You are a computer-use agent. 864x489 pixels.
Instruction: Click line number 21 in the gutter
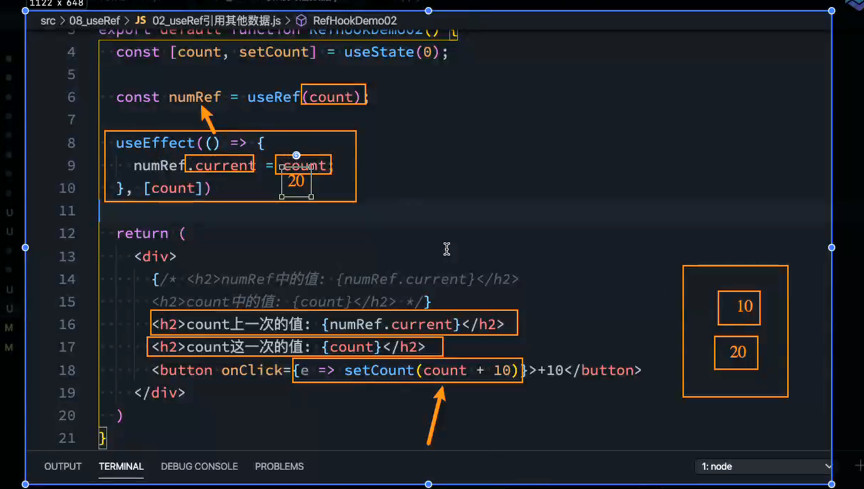tap(67, 438)
